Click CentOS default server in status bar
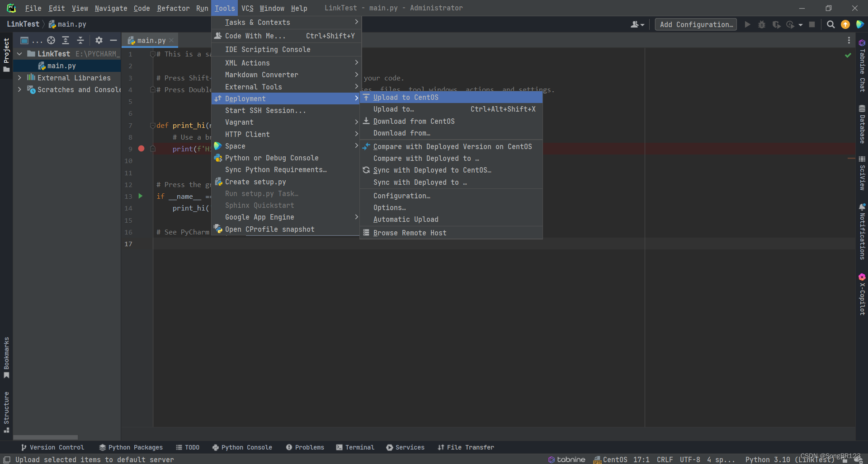The height and width of the screenshot is (464, 868). tap(610, 459)
